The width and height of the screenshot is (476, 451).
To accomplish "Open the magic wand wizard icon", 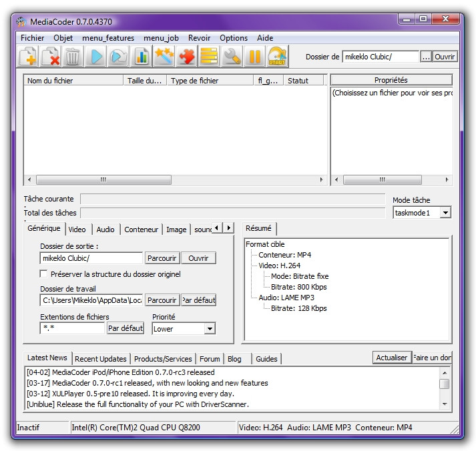I will pos(164,57).
